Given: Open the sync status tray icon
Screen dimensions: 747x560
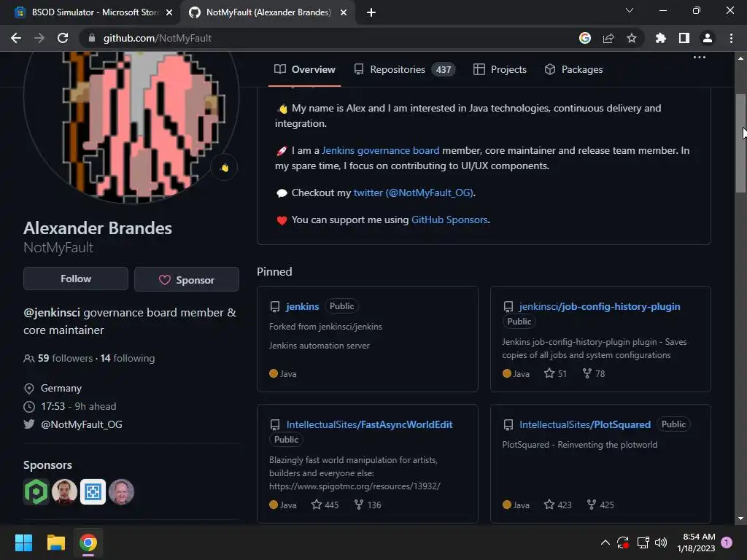Looking at the screenshot, I should 623,542.
